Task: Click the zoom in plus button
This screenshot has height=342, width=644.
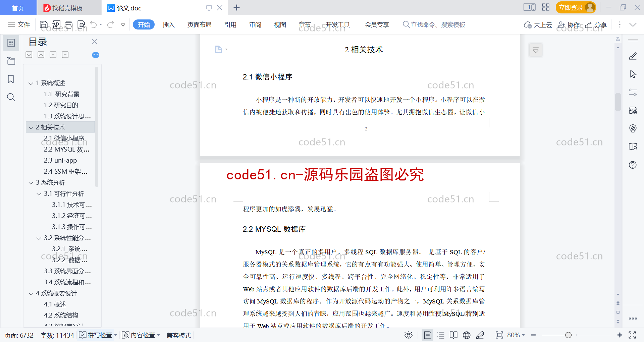Action: (620, 335)
